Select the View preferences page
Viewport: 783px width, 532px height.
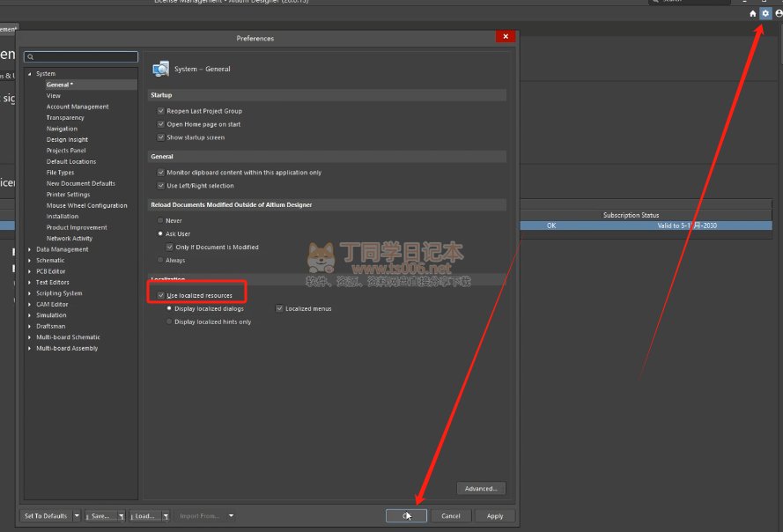pos(54,95)
